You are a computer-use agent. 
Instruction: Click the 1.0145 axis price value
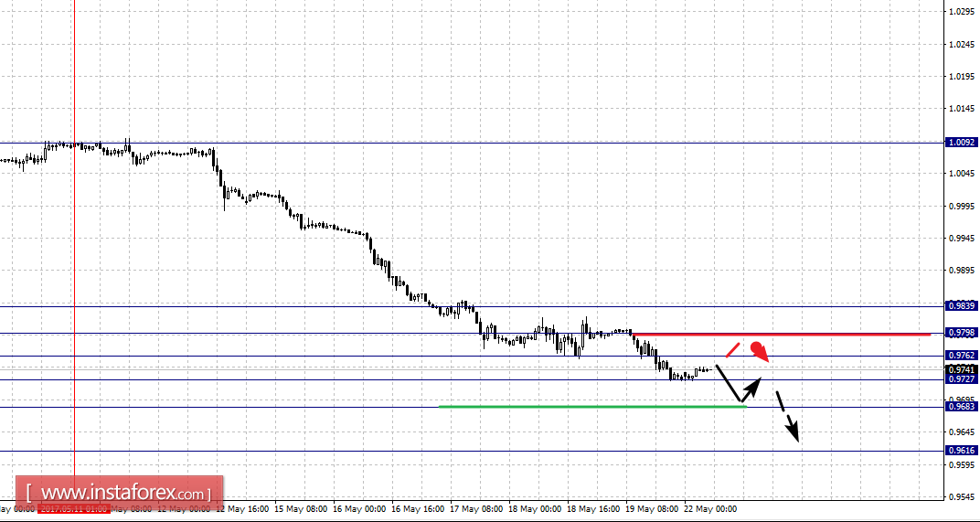963,109
